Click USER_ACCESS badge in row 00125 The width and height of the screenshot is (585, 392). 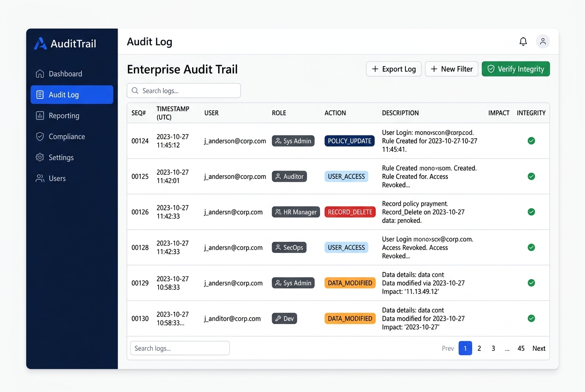pos(346,176)
